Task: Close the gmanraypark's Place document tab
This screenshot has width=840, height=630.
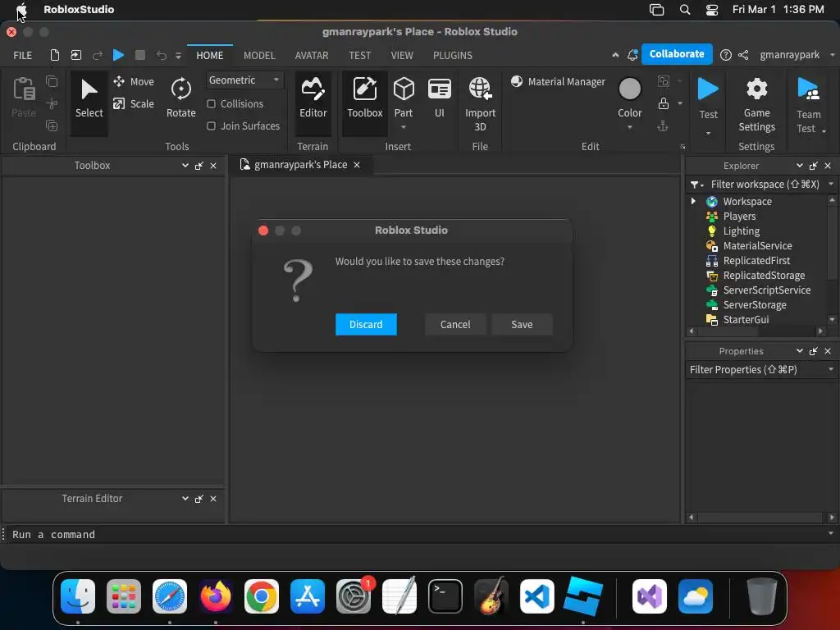Action: click(x=357, y=165)
